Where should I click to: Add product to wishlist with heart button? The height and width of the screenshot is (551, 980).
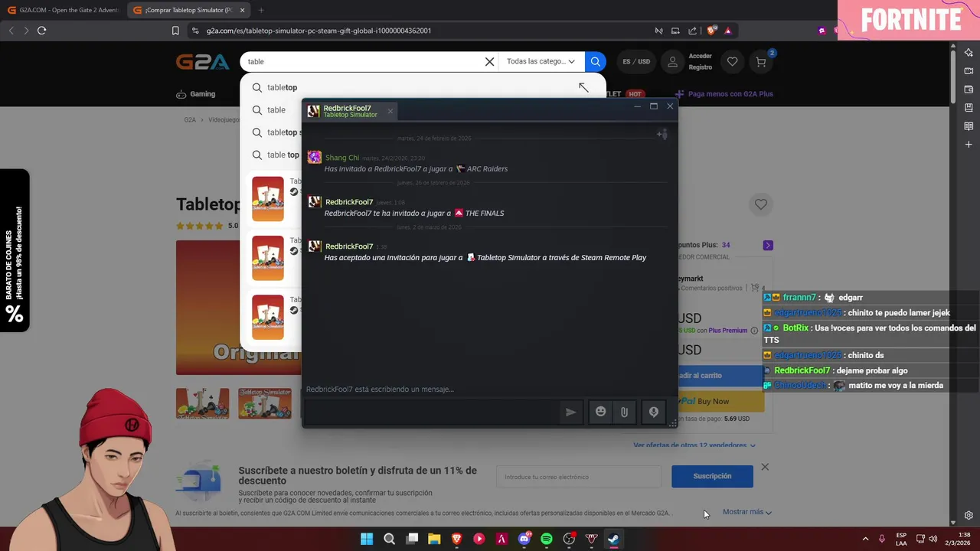760,204
